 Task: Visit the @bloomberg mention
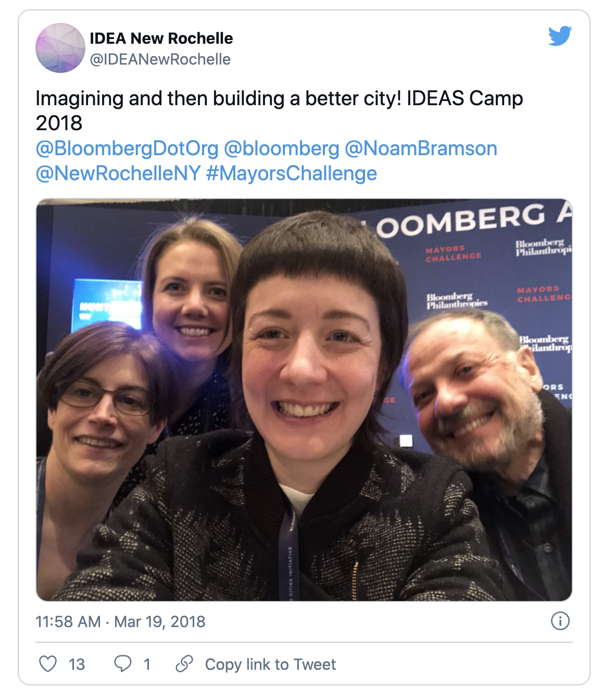pyautogui.click(x=282, y=148)
